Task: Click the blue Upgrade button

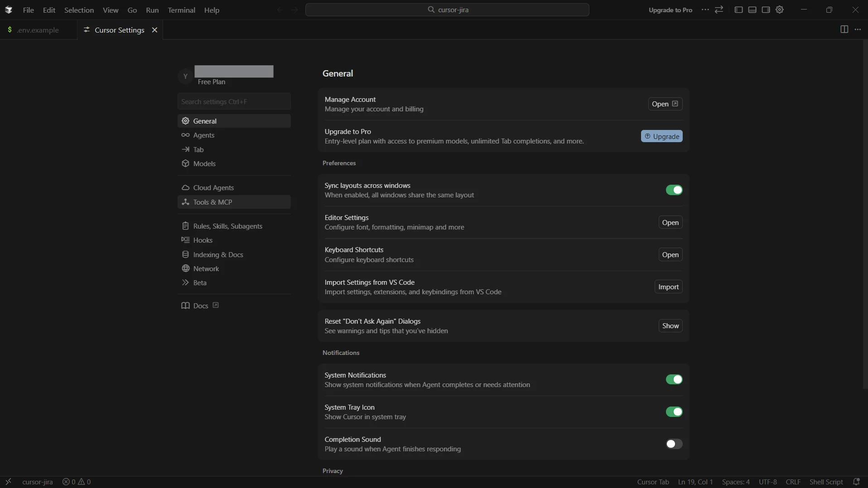Action: pos(661,136)
